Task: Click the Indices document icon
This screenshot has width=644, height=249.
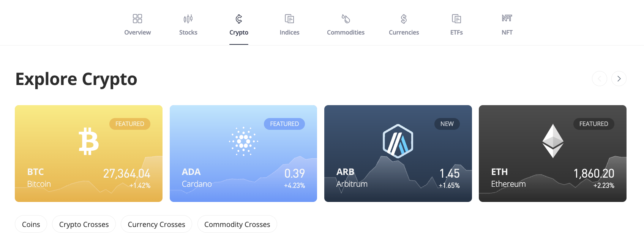Action: pyautogui.click(x=289, y=19)
